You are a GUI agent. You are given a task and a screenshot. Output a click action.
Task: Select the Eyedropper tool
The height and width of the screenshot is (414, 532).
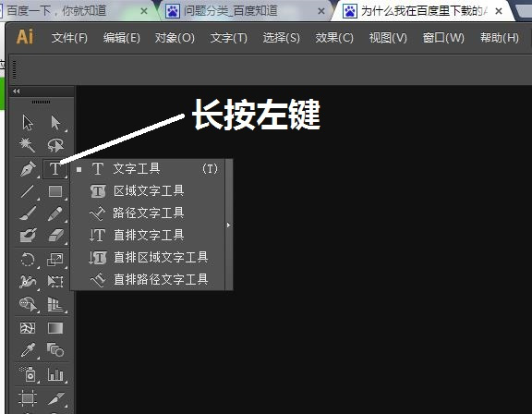(x=28, y=350)
